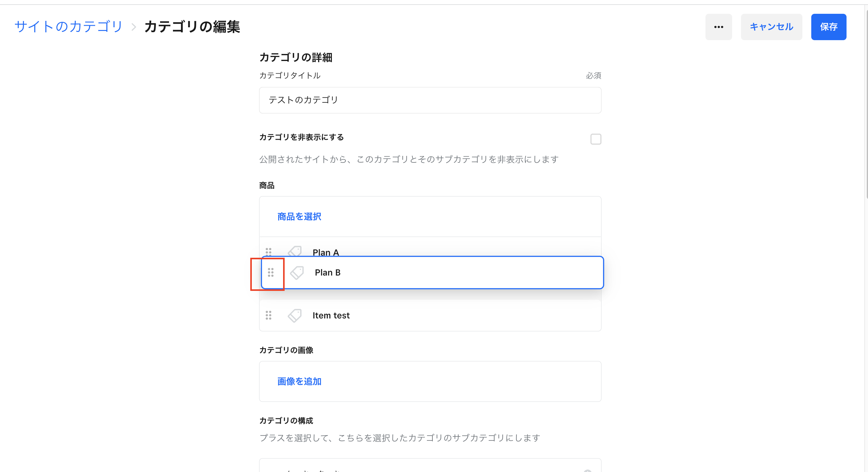Image resolution: width=868 pixels, height=472 pixels.
Task: Go back to サイトのカテゴリ breadcrumb
Action: click(x=69, y=27)
